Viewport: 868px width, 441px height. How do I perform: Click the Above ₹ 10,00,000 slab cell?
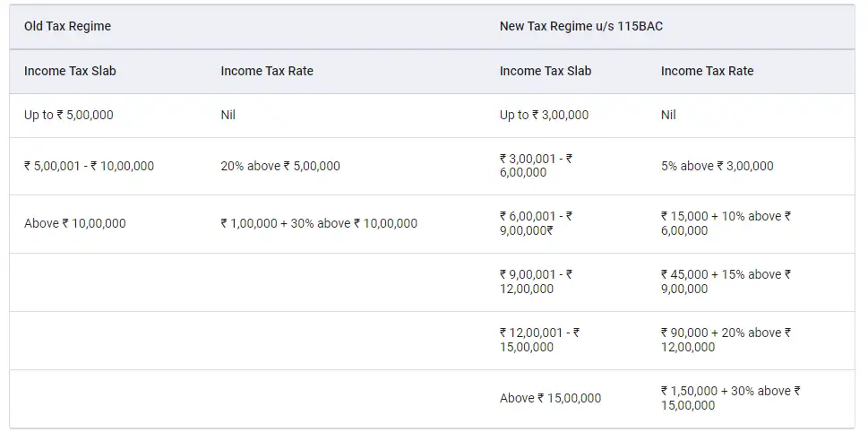tap(75, 223)
